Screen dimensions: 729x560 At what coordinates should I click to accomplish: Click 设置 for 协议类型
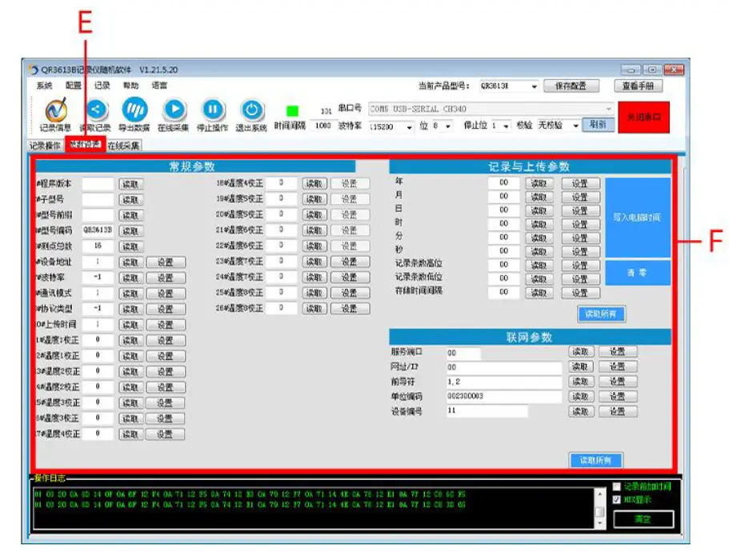[x=166, y=309]
